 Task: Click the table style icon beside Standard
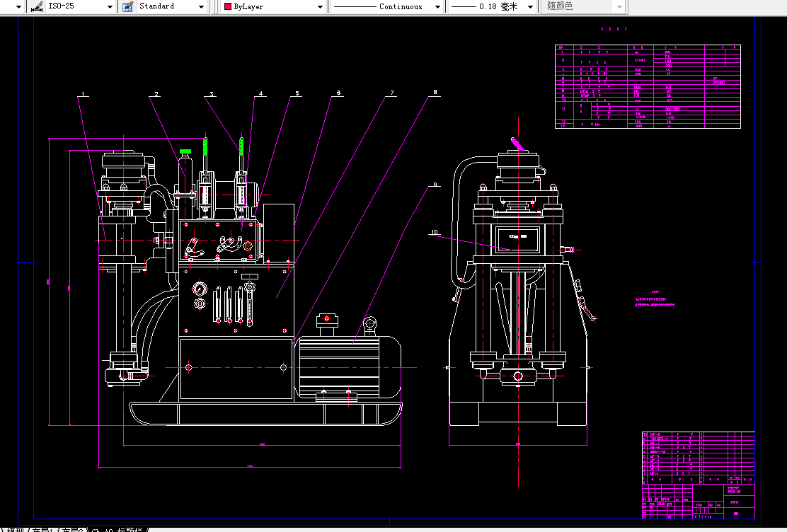tap(128, 6)
